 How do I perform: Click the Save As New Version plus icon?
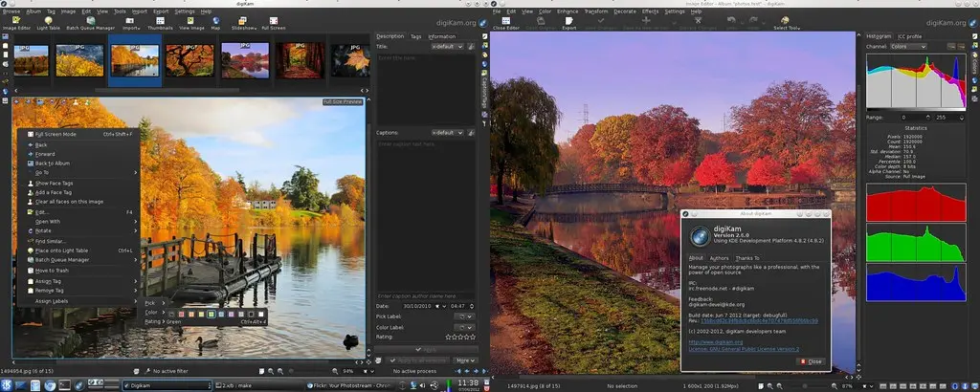[646, 21]
